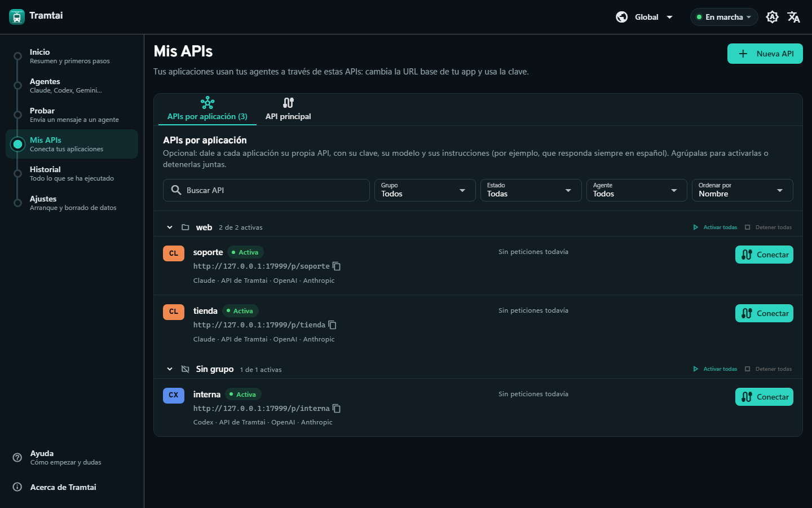Click Activar todas for Sin grupo

pyautogui.click(x=715, y=369)
